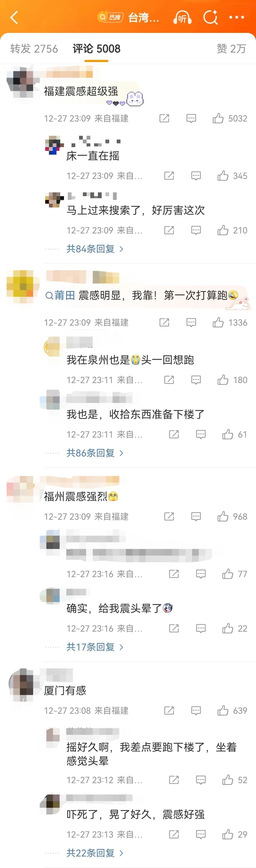Tap the refresh search icon in header
256x868 pixels.
(210, 17)
